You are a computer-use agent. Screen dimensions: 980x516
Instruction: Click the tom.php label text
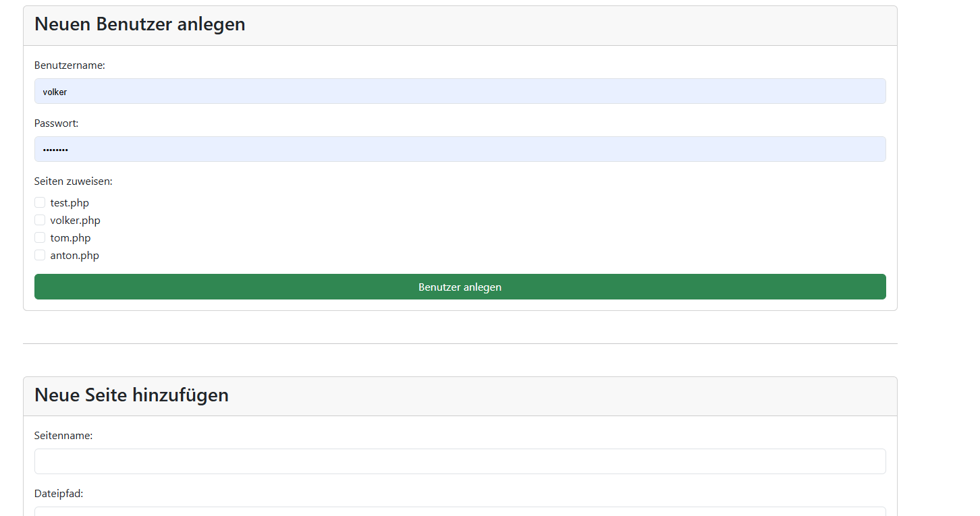[70, 238]
